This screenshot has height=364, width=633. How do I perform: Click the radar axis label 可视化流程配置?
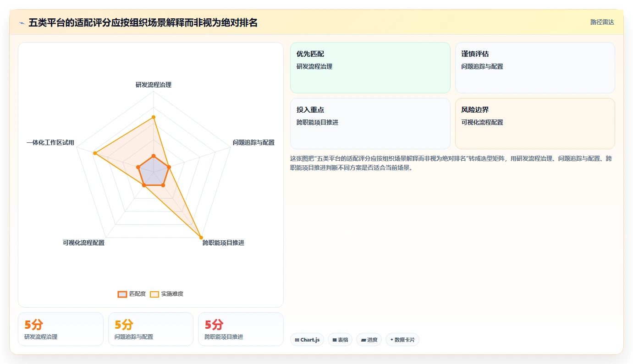(x=84, y=243)
